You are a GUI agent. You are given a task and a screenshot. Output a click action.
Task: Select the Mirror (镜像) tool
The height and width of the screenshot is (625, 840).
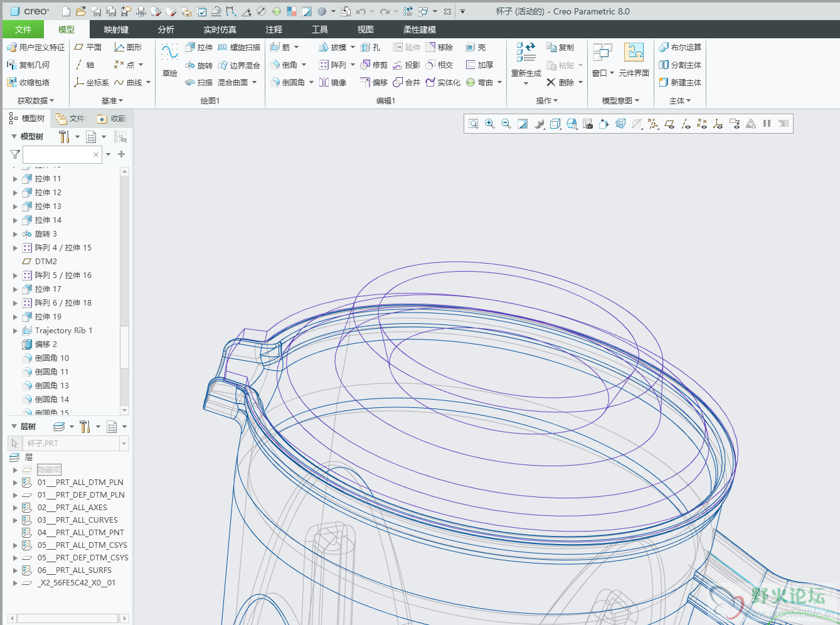pyautogui.click(x=333, y=82)
